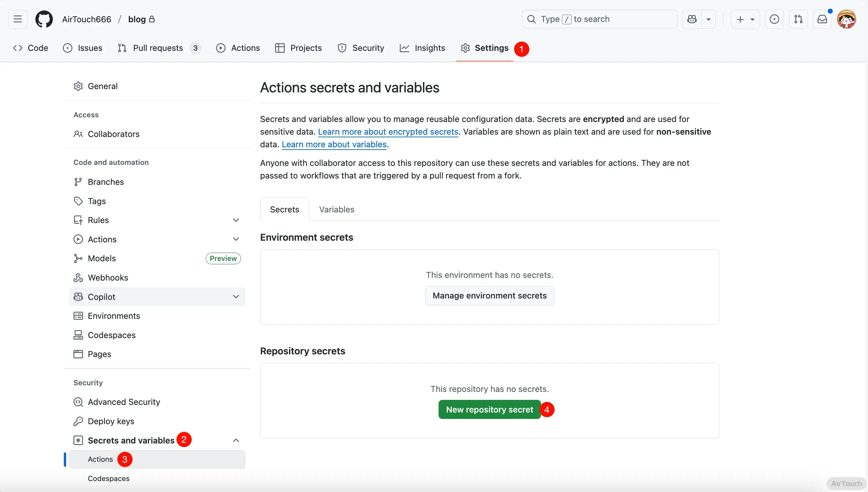Open the GitHub homepage logo
Viewport: 868px width, 492px height.
coord(44,19)
